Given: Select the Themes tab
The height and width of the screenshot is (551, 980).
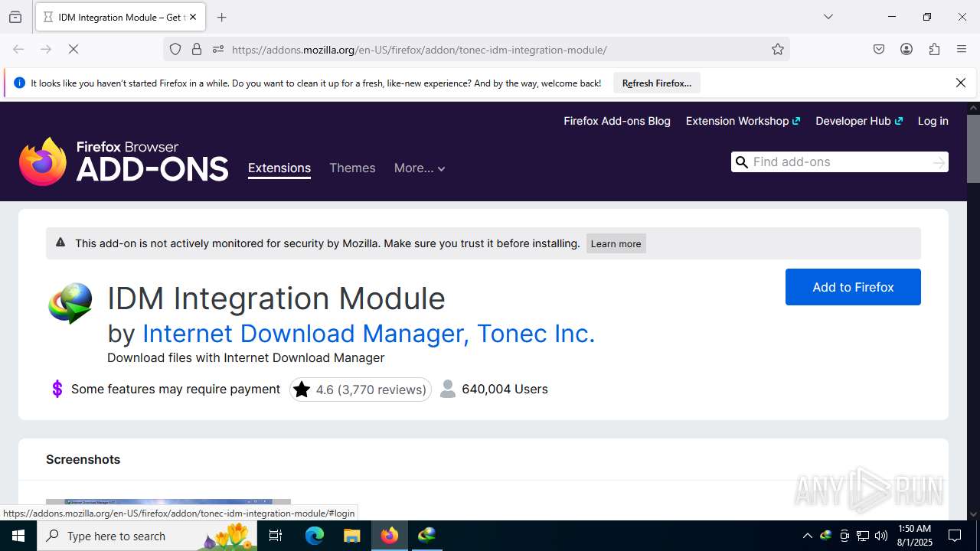Looking at the screenshot, I should (352, 168).
